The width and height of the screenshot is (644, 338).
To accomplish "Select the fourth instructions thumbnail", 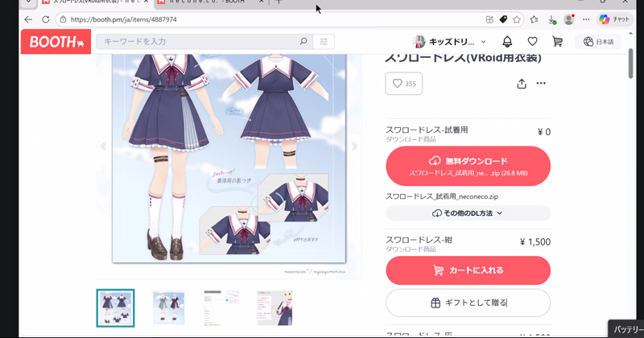I will click(x=275, y=308).
